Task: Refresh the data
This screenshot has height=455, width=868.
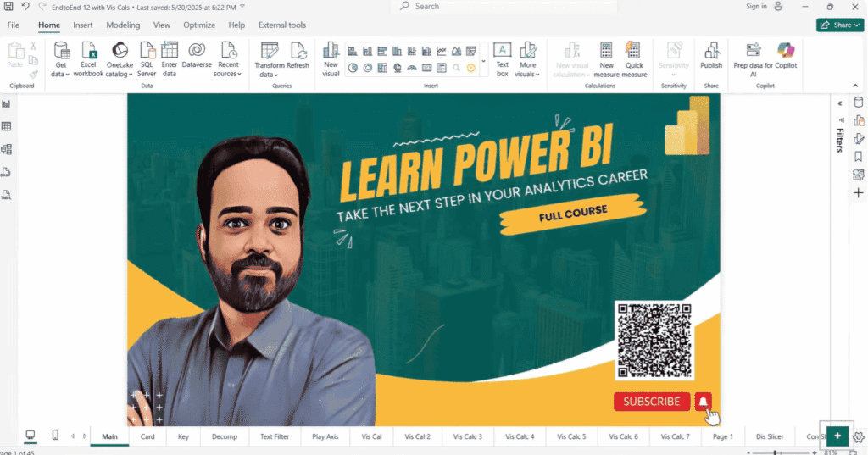Action: tap(298, 55)
